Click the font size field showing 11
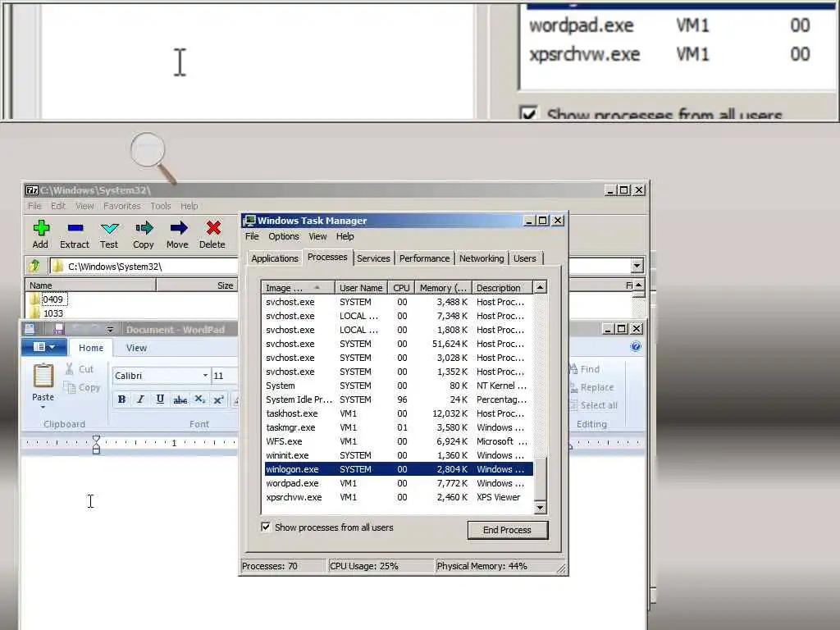 [x=224, y=376]
